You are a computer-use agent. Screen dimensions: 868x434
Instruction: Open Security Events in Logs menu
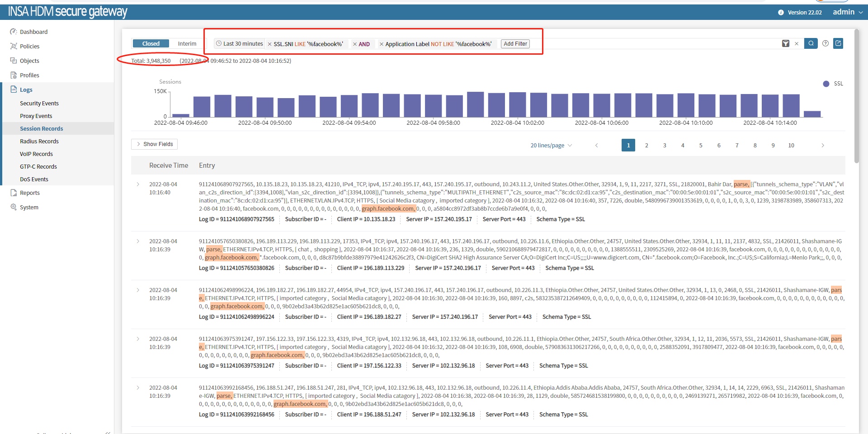pyautogui.click(x=39, y=104)
